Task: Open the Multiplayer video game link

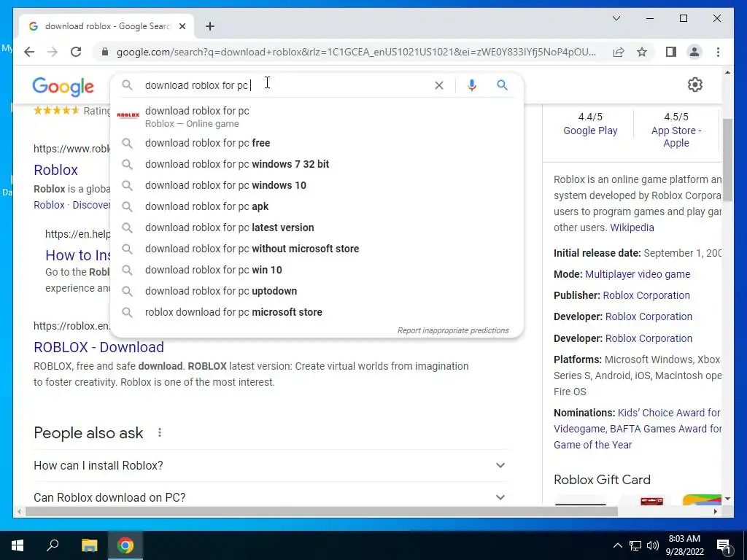Action: pos(638,274)
